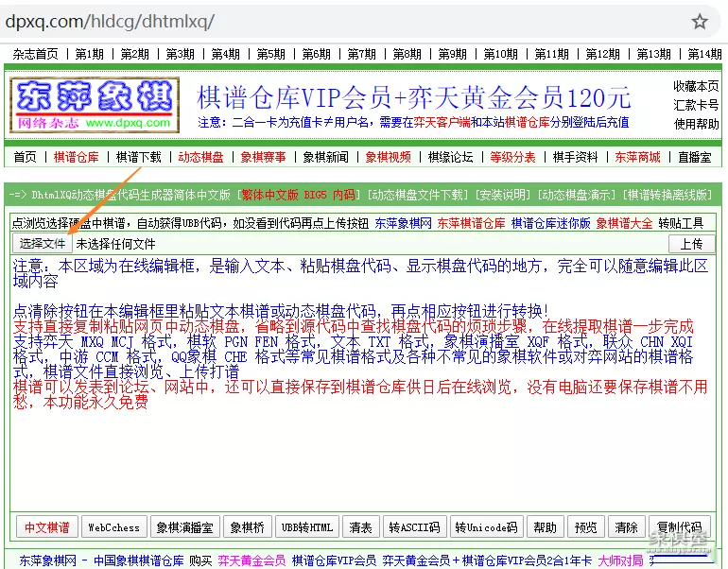Click the WebCchess conversion button

[113, 527]
